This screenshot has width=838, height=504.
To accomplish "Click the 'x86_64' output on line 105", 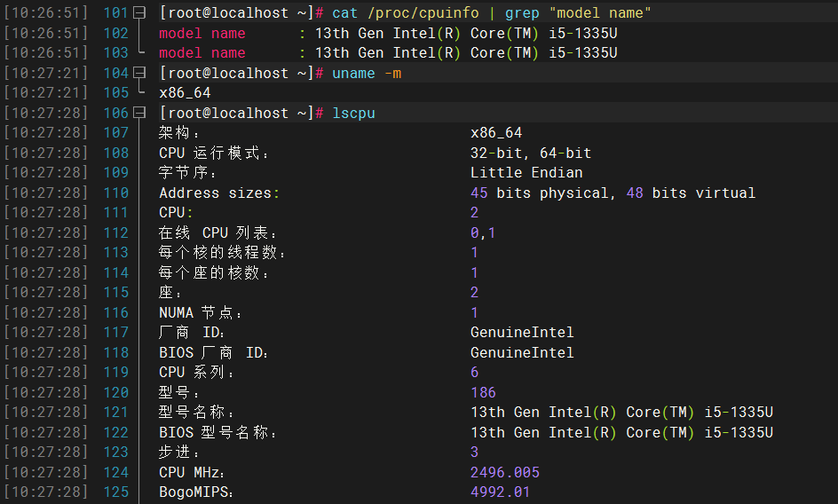I will click(185, 93).
